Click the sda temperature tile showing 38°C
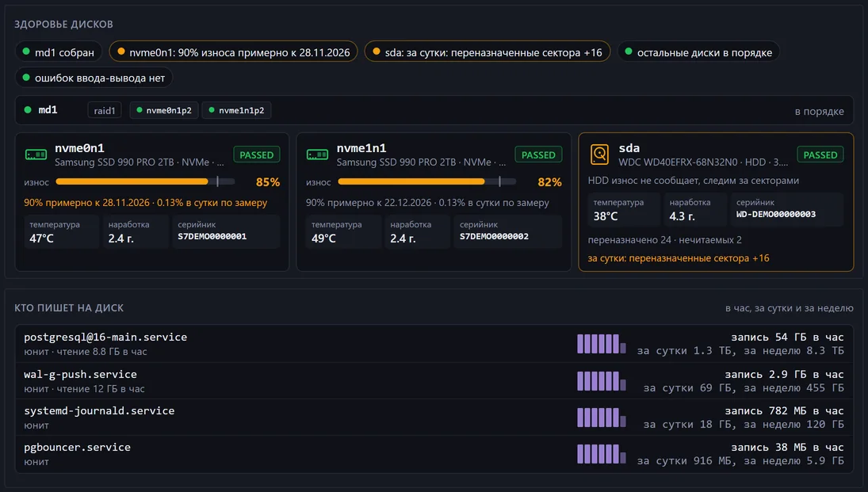Viewport: 868px width, 492px height. [x=624, y=210]
